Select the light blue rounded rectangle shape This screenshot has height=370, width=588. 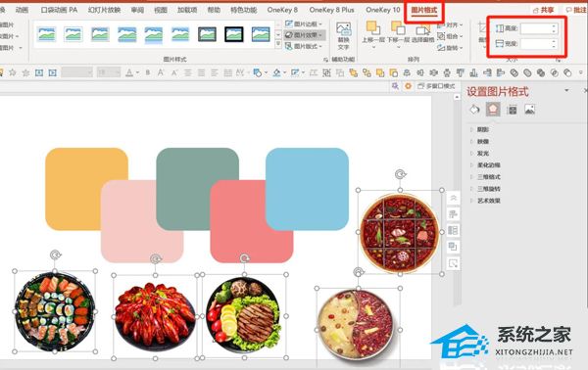click(307, 189)
